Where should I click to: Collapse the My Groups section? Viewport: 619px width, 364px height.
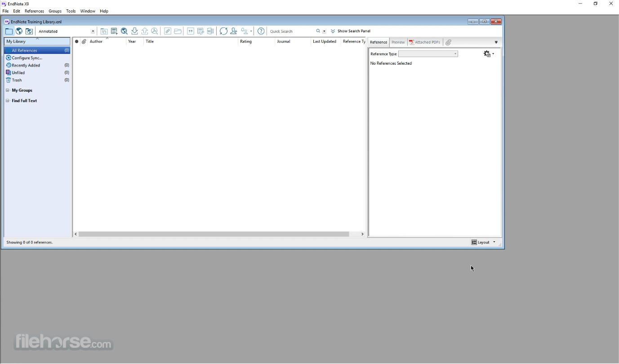pyautogui.click(x=7, y=90)
